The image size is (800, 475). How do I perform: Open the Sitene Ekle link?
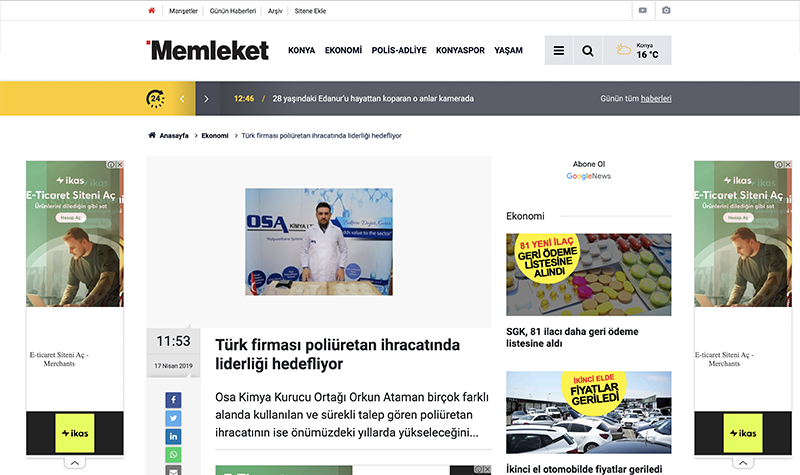[310, 11]
